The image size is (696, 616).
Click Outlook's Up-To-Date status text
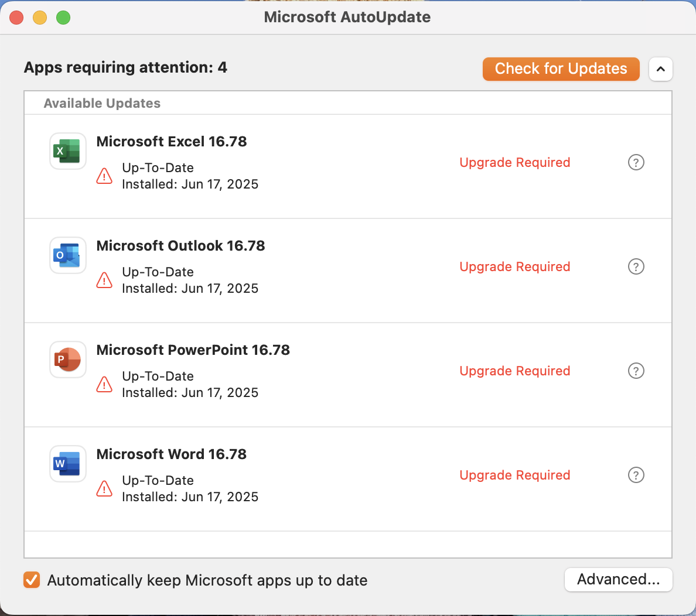158,272
